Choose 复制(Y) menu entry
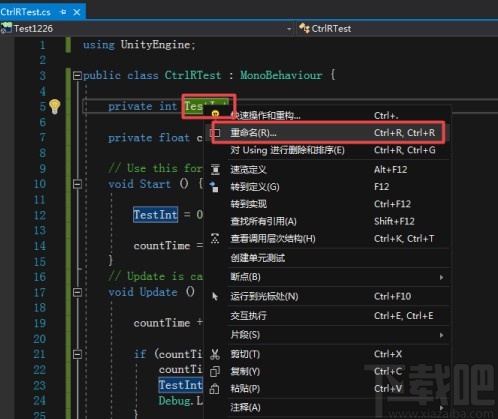The width and height of the screenshot is (498, 419). [327, 371]
